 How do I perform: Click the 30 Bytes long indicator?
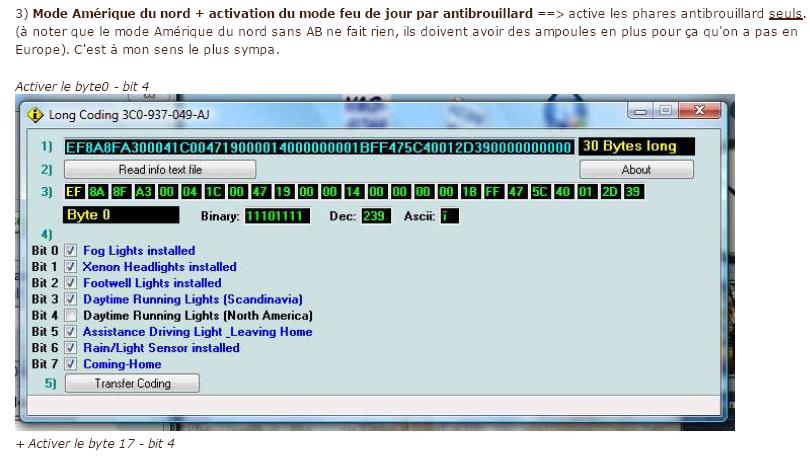tap(636, 146)
